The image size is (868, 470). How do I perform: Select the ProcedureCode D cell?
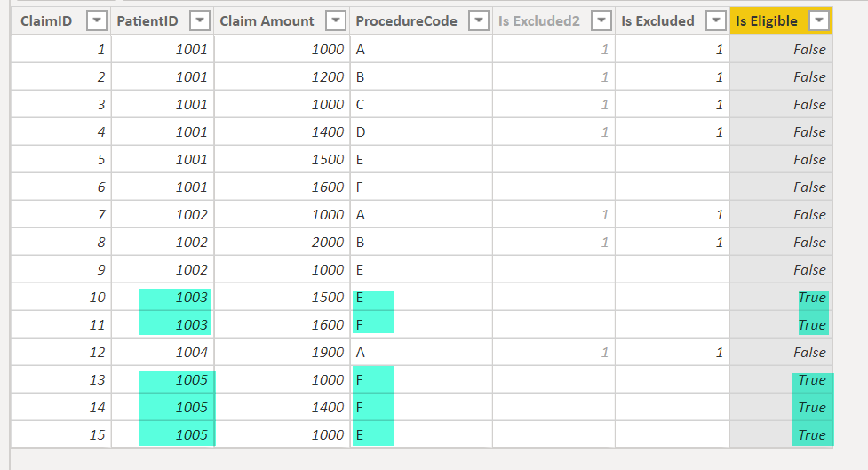pos(421,132)
